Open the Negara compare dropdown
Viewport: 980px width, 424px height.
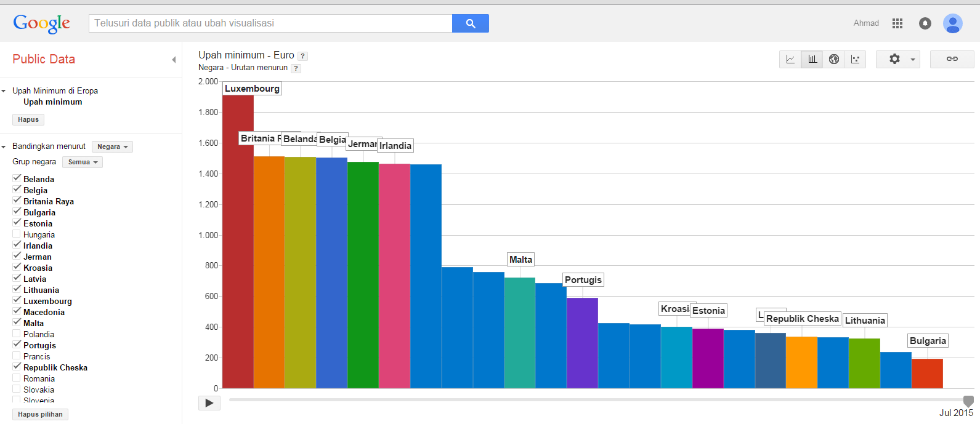[112, 146]
